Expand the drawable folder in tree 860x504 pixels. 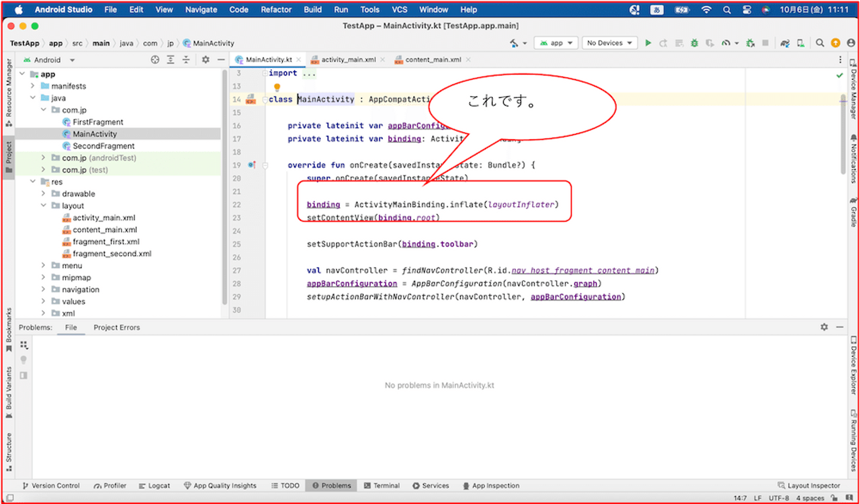(x=43, y=193)
